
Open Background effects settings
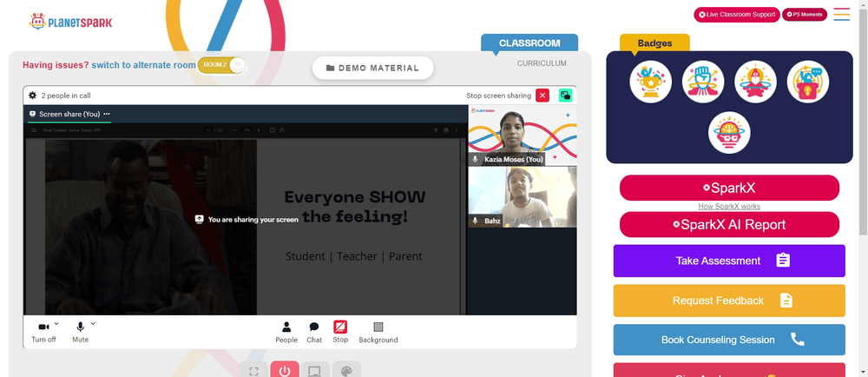378,332
